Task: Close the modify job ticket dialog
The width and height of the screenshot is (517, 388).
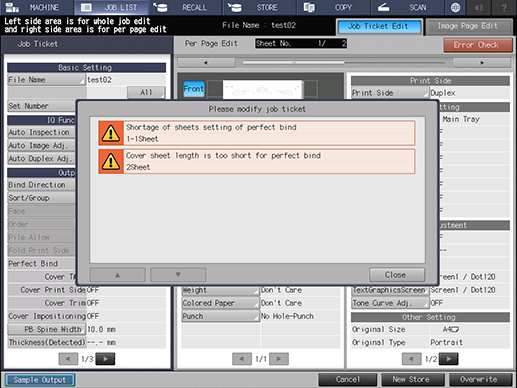Action: [397, 275]
